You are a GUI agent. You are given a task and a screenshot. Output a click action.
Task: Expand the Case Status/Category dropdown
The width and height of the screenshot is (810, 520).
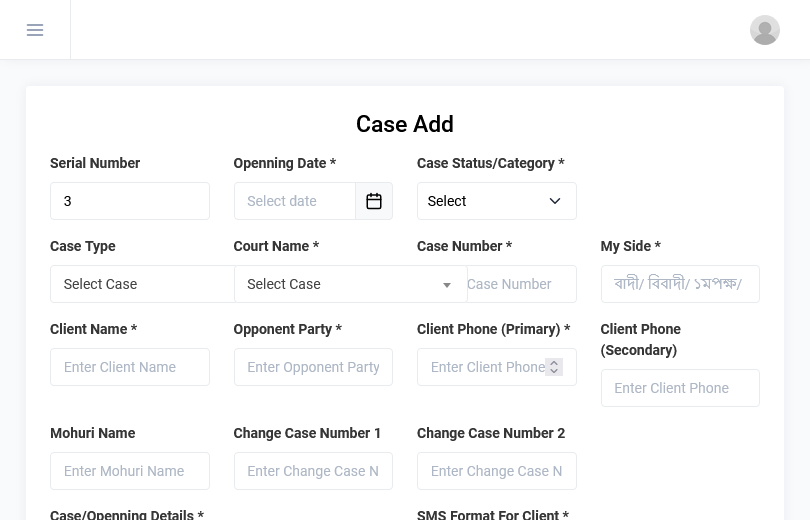[496, 201]
